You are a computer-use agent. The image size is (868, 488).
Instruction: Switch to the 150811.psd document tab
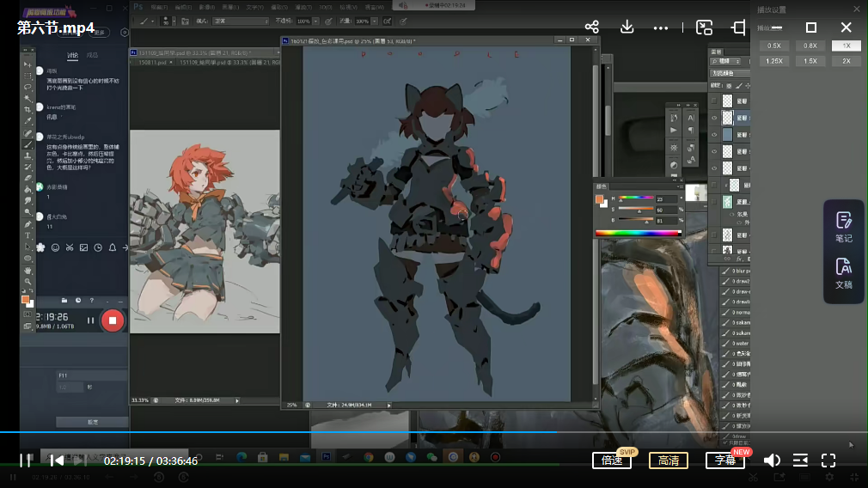click(153, 63)
